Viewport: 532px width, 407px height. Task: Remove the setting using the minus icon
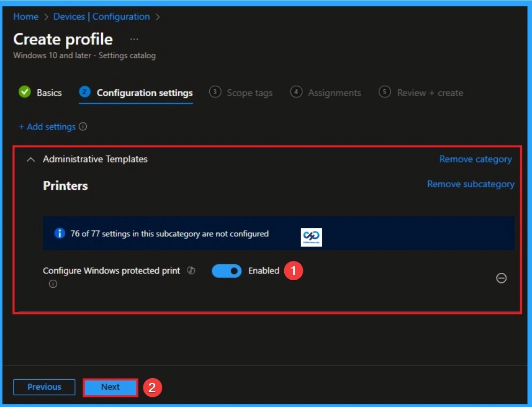[x=501, y=278]
